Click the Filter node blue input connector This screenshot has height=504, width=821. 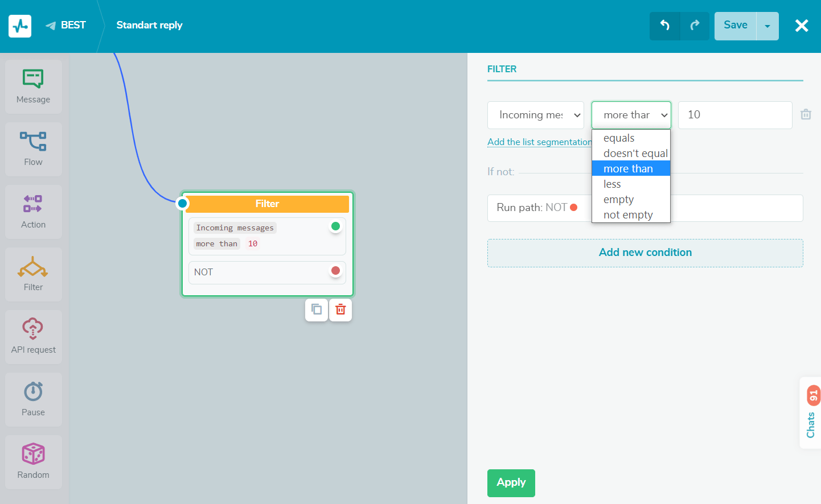[x=182, y=203]
